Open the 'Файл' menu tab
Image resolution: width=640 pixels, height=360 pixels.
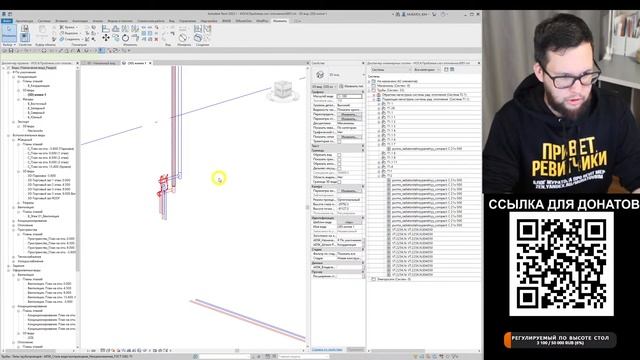pos(7,21)
